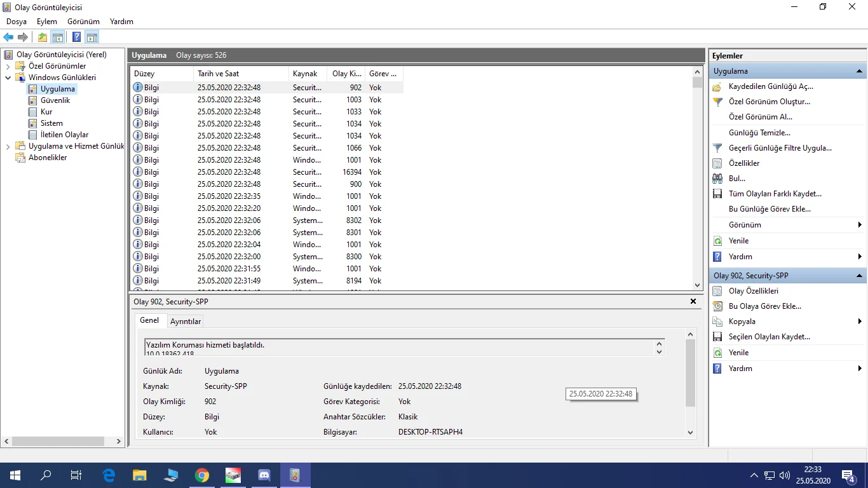Image resolution: width=868 pixels, height=488 pixels.
Task: Collapse the Olay 902, Security-SPP actions section
Action: point(859,276)
